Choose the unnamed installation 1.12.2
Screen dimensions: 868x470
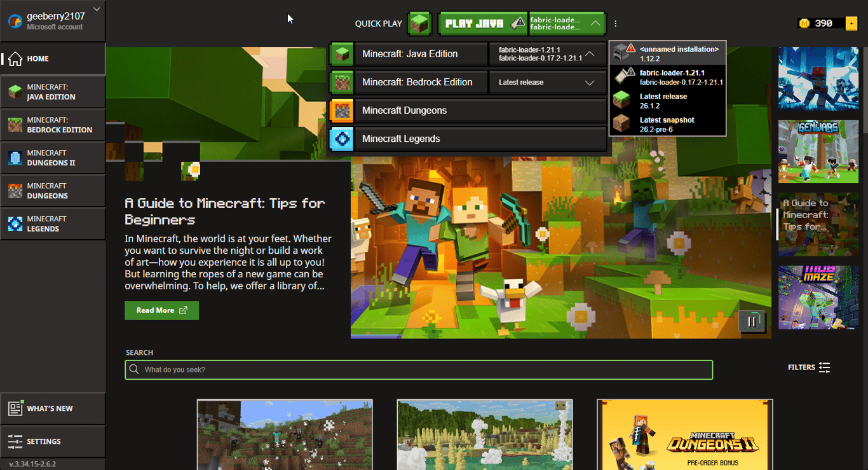pyautogui.click(x=667, y=53)
